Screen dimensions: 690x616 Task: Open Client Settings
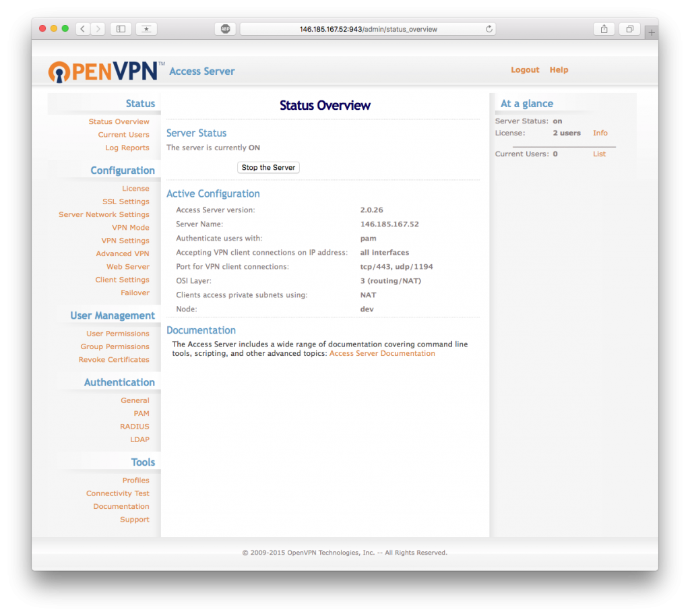pyautogui.click(x=123, y=280)
